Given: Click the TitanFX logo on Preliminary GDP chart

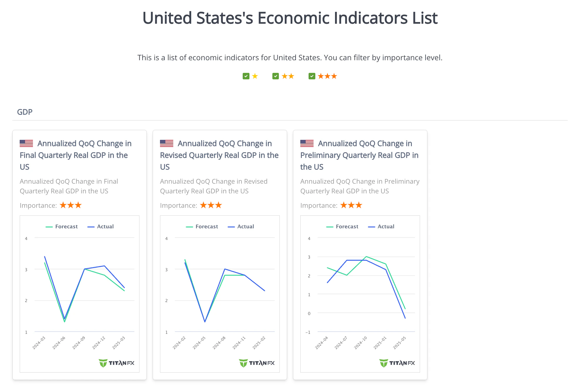Looking at the screenshot, I should (397, 363).
